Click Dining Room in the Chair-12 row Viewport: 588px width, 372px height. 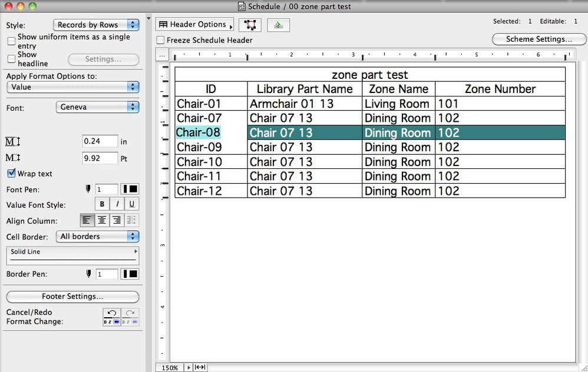pyautogui.click(x=398, y=191)
